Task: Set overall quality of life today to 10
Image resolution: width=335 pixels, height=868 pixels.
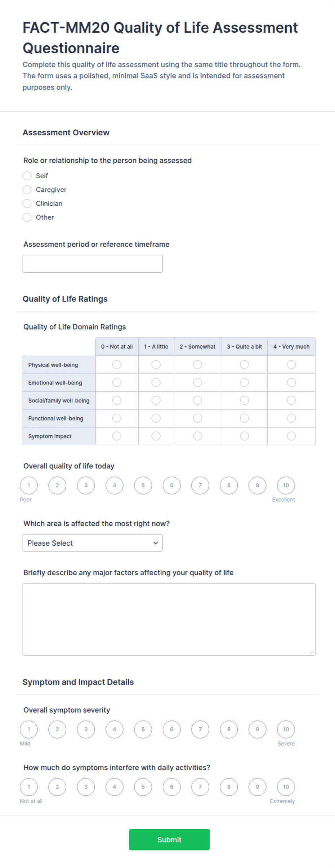Action: click(286, 485)
